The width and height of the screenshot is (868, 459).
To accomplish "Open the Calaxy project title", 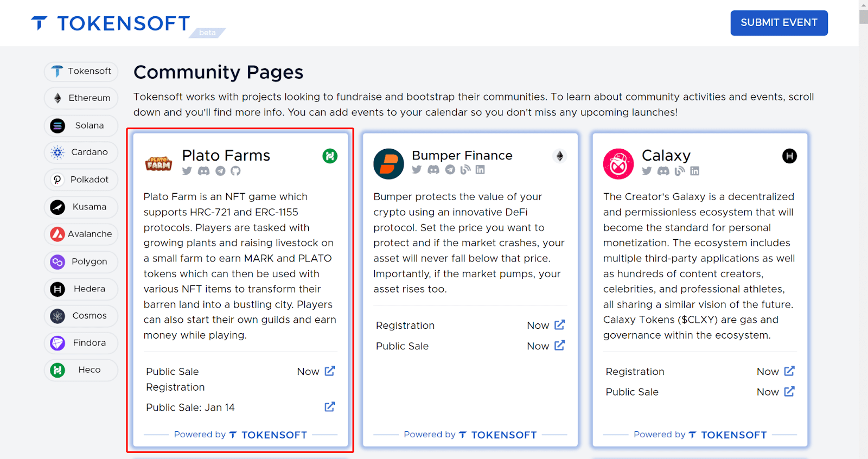I will 666,156.
